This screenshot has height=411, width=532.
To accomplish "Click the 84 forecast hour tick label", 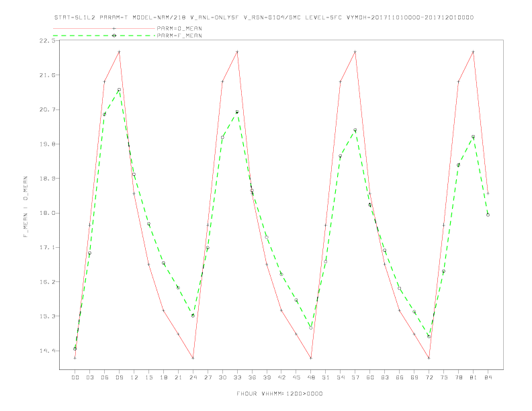I will (x=488, y=377).
